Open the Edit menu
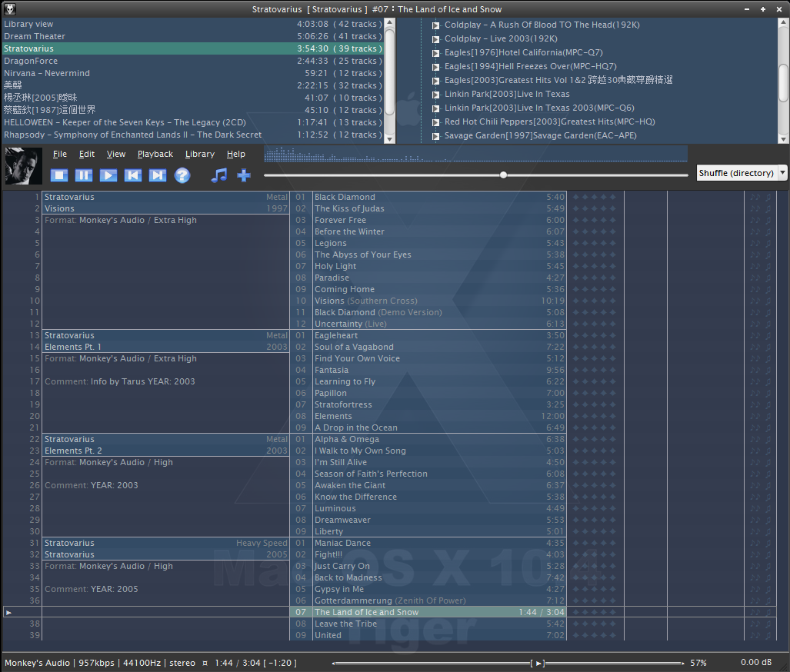 (x=87, y=154)
